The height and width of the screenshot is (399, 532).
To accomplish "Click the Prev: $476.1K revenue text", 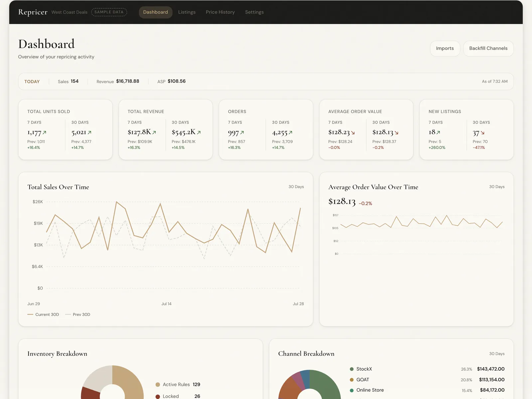I will point(184,142).
